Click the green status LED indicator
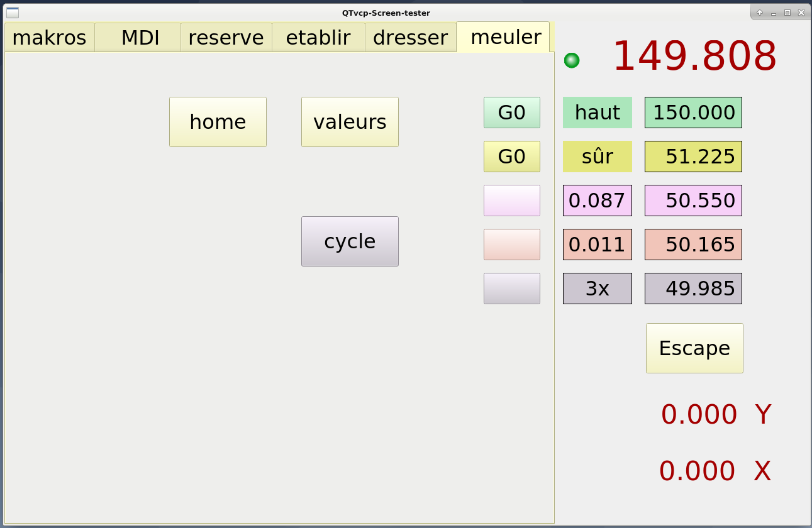The image size is (812, 528). [x=572, y=60]
